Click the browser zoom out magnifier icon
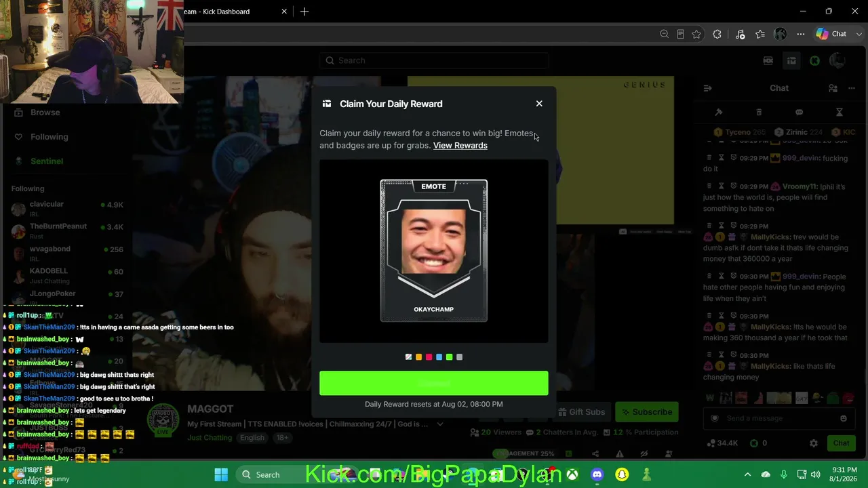The image size is (868, 488). click(664, 34)
